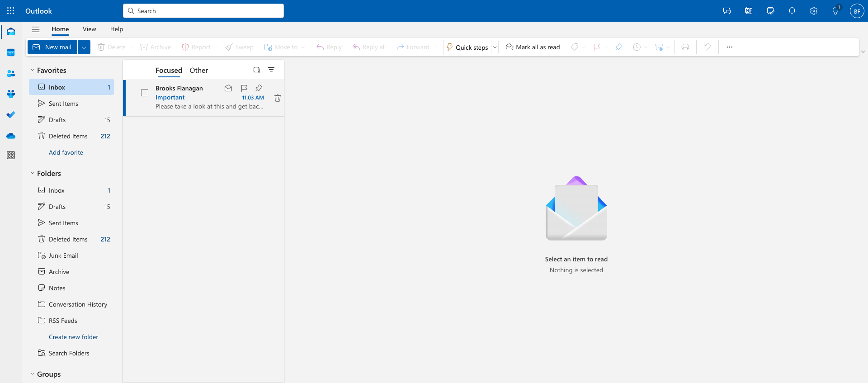Open the To Do checkmark app
Viewport: 868px width, 383px height.
pyautogui.click(x=11, y=115)
